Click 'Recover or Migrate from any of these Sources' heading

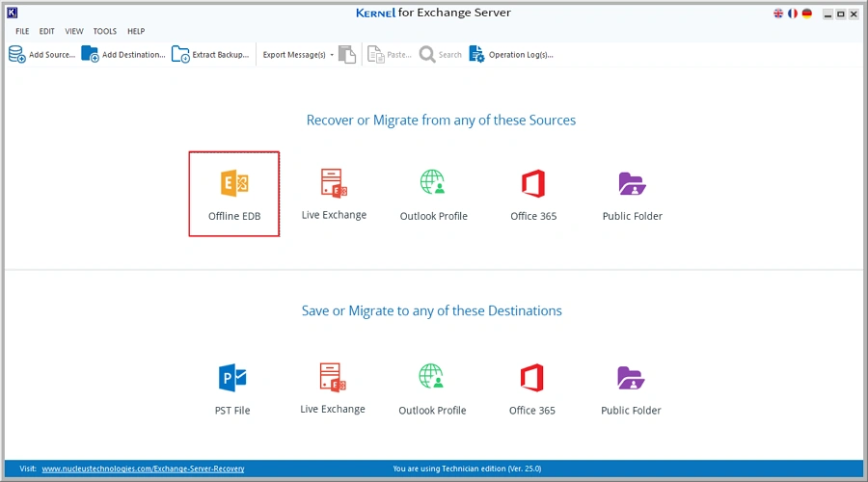coord(441,120)
